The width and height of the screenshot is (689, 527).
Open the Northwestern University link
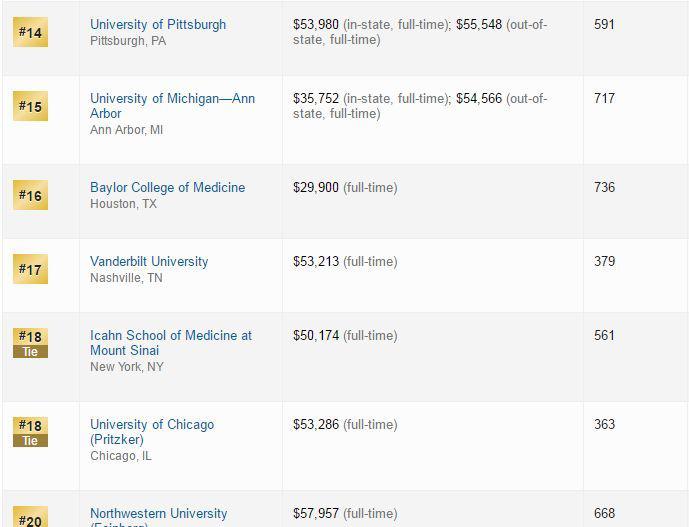(x=158, y=513)
